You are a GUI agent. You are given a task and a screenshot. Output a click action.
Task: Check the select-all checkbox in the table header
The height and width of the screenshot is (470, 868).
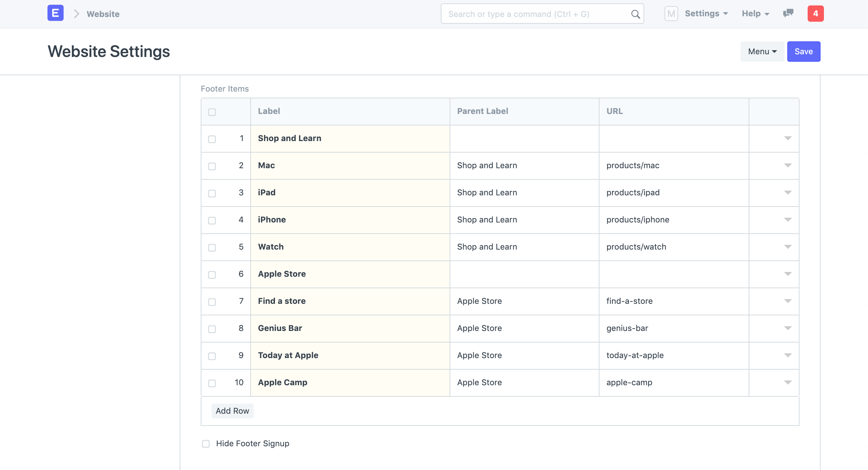212,112
